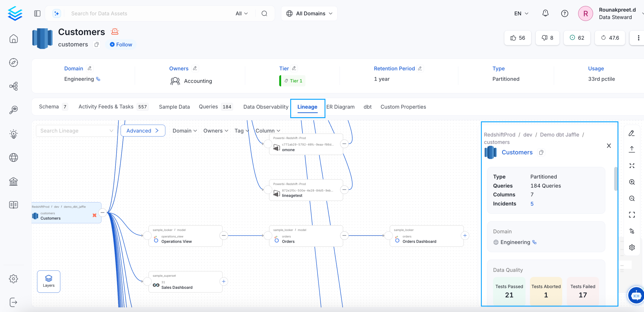Toggle Follow on the Customers table
644x312 pixels.
[x=121, y=44]
